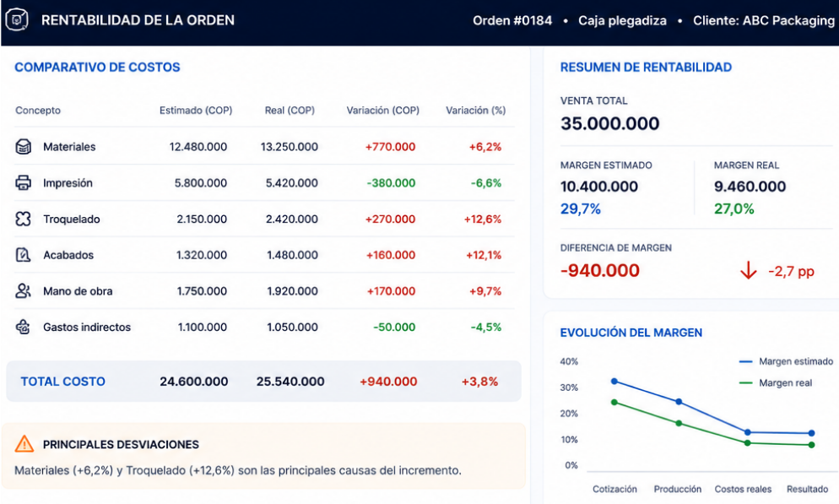Click the +170.000 variation value
Image resolution: width=839 pixels, height=504 pixels.
[x=391, y=291]
